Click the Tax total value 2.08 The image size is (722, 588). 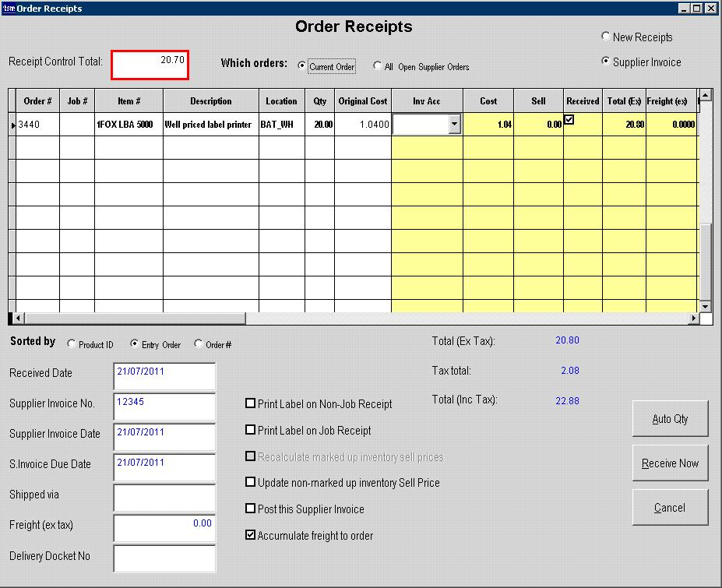pyautogui.click(x=570, y=370)
